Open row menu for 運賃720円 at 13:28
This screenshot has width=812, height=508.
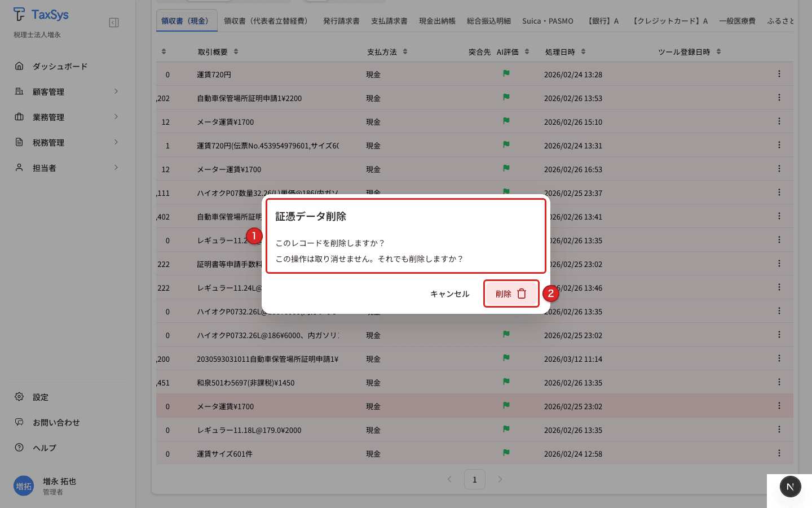click(779, 74)
